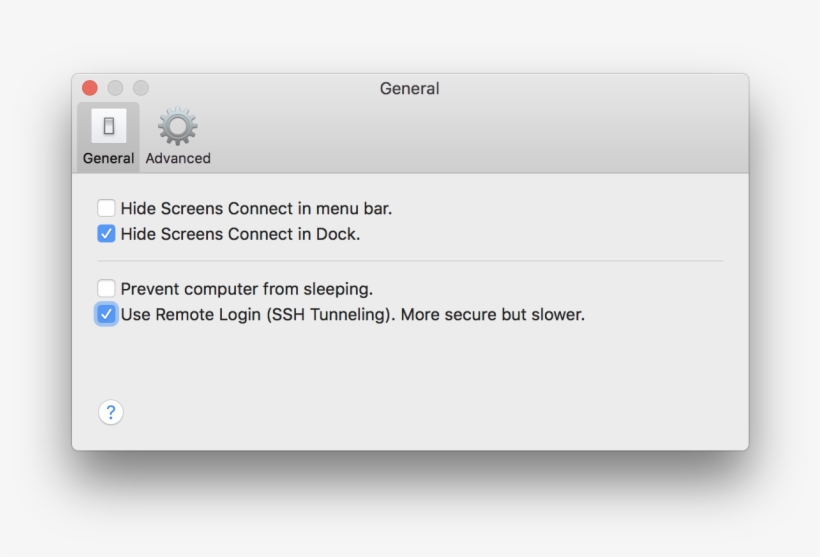Click the "Prevent computer from sleeping." label

[247, 289]
